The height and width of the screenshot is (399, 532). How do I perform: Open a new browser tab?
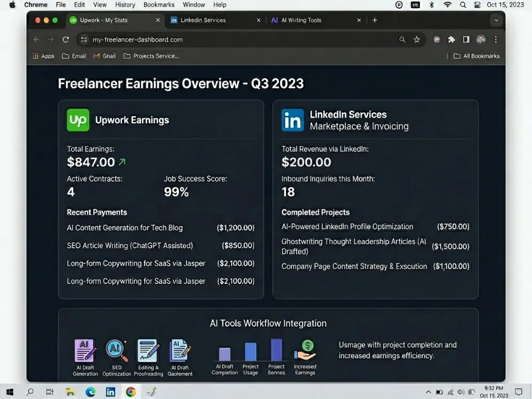[x=375, y=20]
